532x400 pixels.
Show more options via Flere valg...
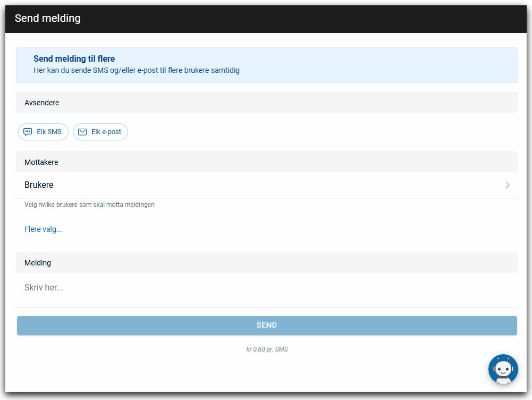[43, 229]
